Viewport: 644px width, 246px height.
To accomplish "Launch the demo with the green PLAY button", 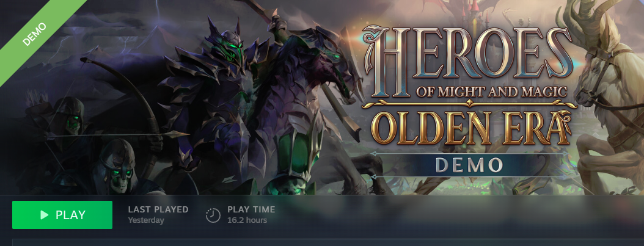I will [x=62, y=215].
